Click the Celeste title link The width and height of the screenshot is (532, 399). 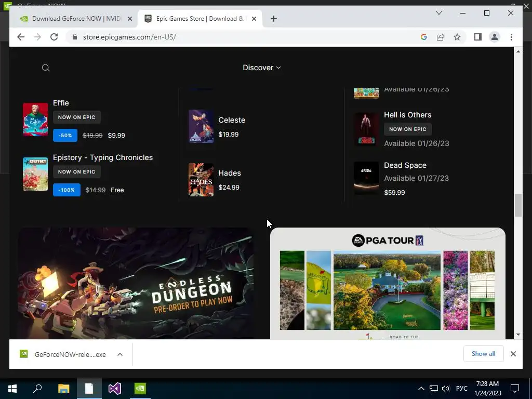coord(232,120)
